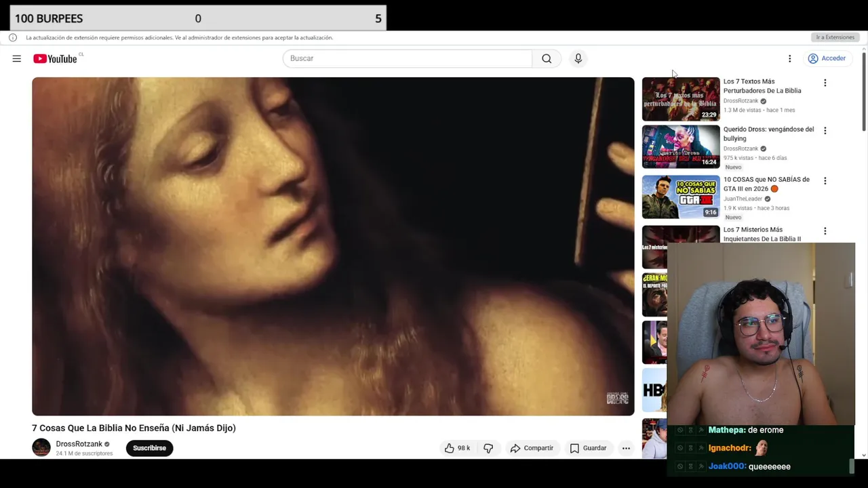Open thumbnail for Querido Dross bullying video
The width and height of the screenshot is (868, 488).
[681, 146]
